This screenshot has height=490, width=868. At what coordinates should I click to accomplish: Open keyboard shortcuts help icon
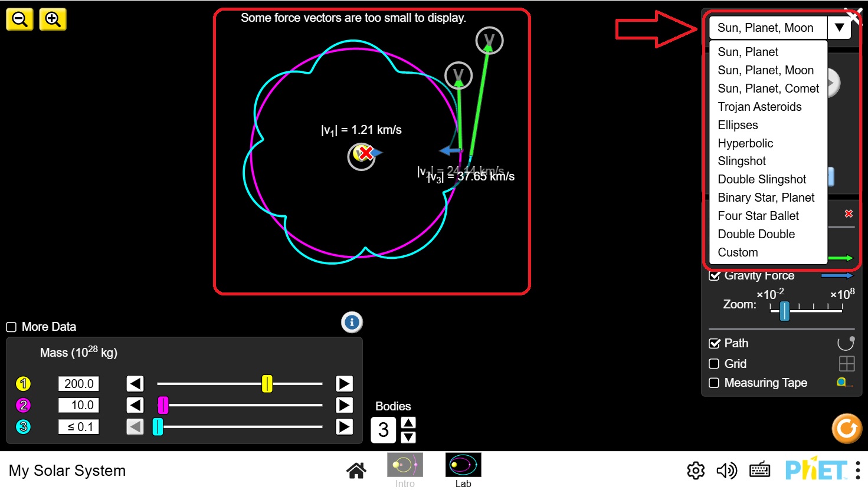[759, 471]
